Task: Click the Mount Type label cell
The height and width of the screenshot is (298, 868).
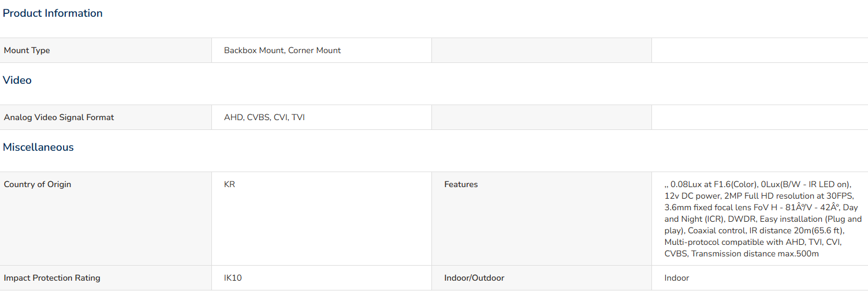Action: 106,50
